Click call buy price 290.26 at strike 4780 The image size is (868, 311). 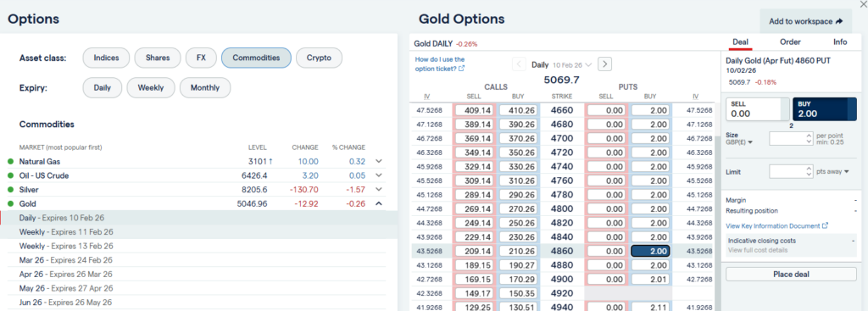click(x=519, y=194)
